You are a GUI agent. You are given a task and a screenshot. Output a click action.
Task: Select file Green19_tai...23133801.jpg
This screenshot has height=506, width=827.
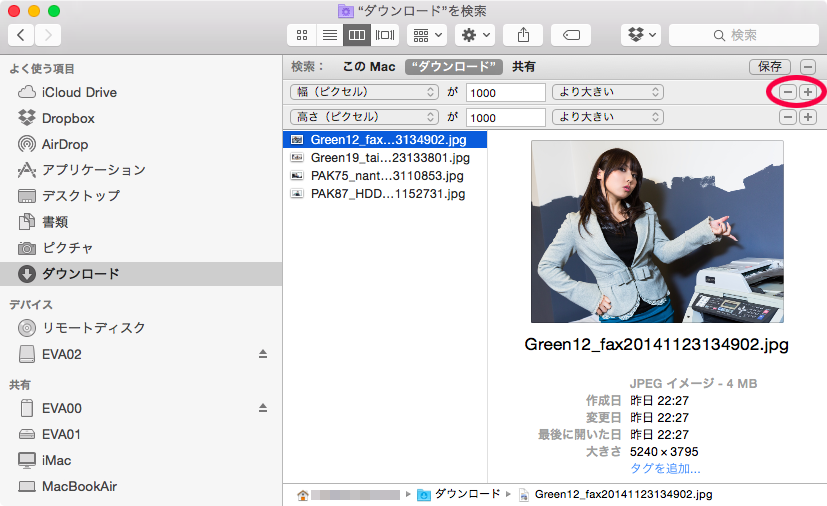click(385, 158)
